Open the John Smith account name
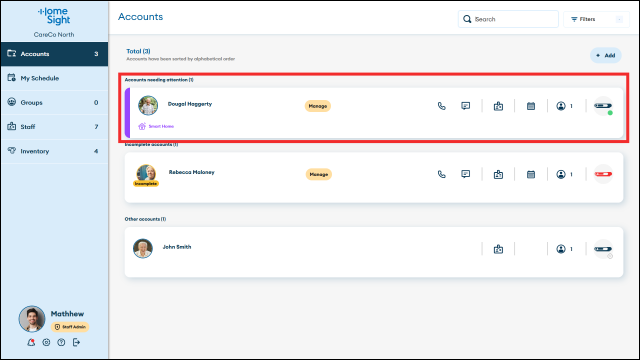 (x=177, y=247)
